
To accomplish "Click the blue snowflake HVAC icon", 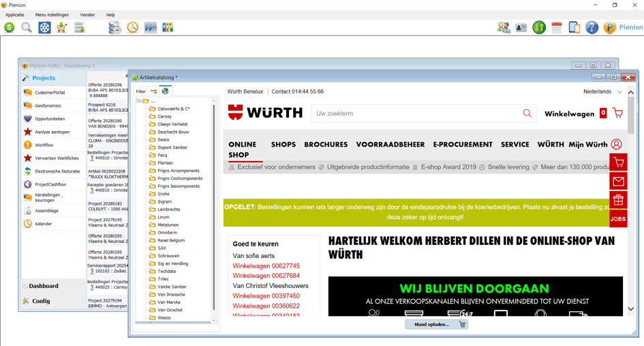I will click(x=44, y=27).
